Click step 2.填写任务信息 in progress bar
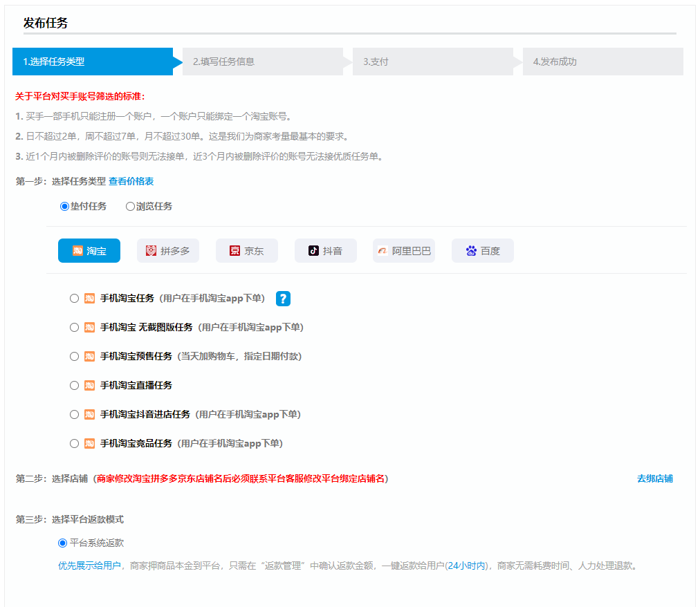This screenshot has height=607, width=700. click(x=263, y=62)
